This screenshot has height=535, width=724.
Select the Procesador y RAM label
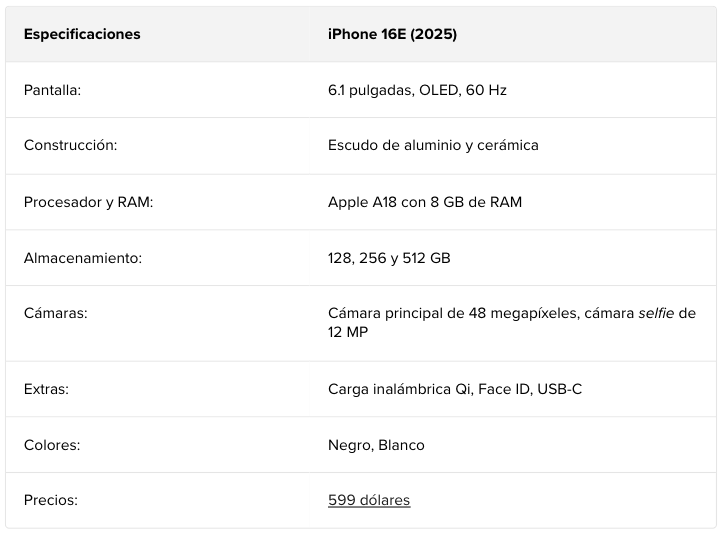(x=88, y=202)
